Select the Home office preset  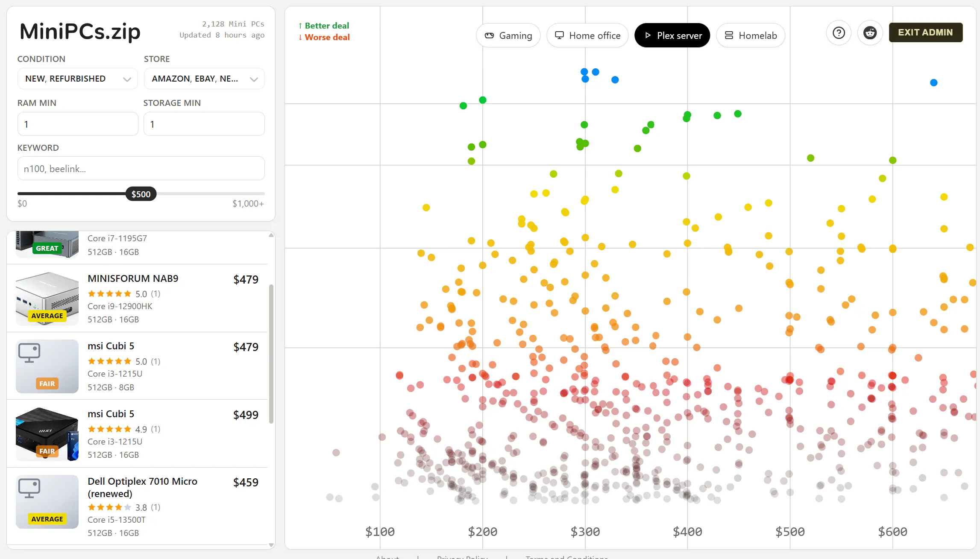click(587, 35)
